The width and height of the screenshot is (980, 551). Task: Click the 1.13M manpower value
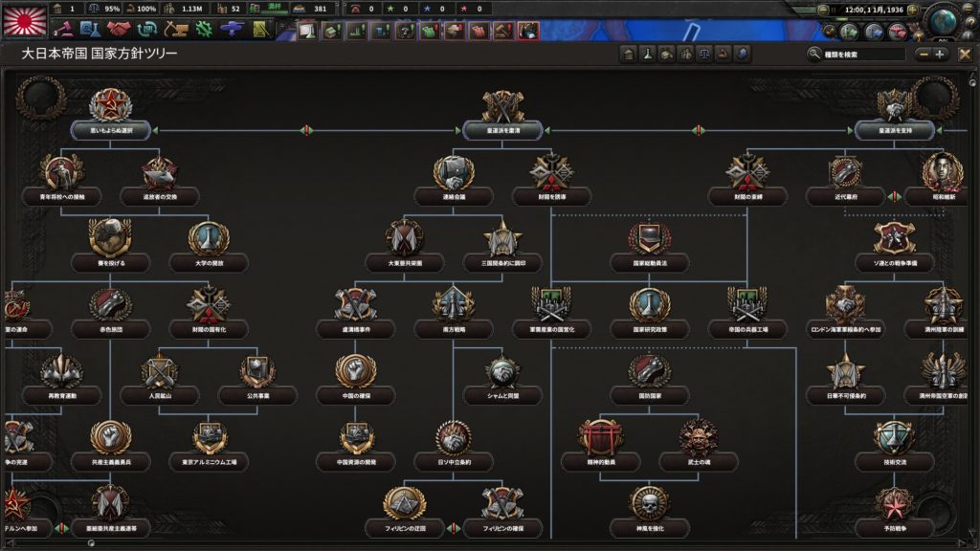click(x=191, y=9)
